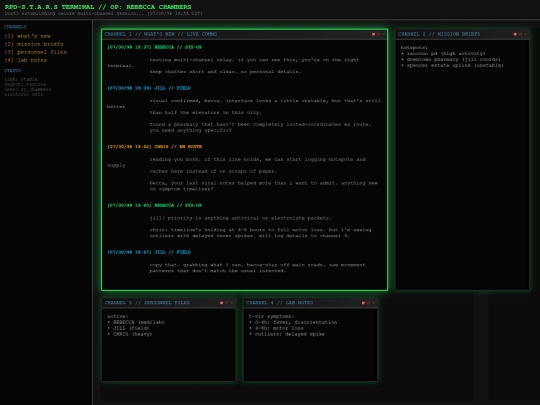Click the outlined square icon in Channel 4 Lab Notes
This screenshot has height=405, width=540.
click(x=368, y=303)
